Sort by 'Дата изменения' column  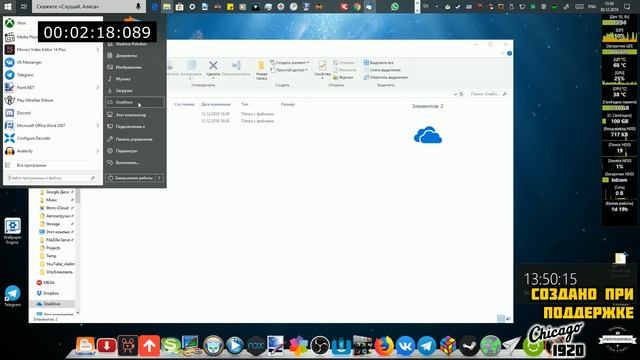(216, 104)
